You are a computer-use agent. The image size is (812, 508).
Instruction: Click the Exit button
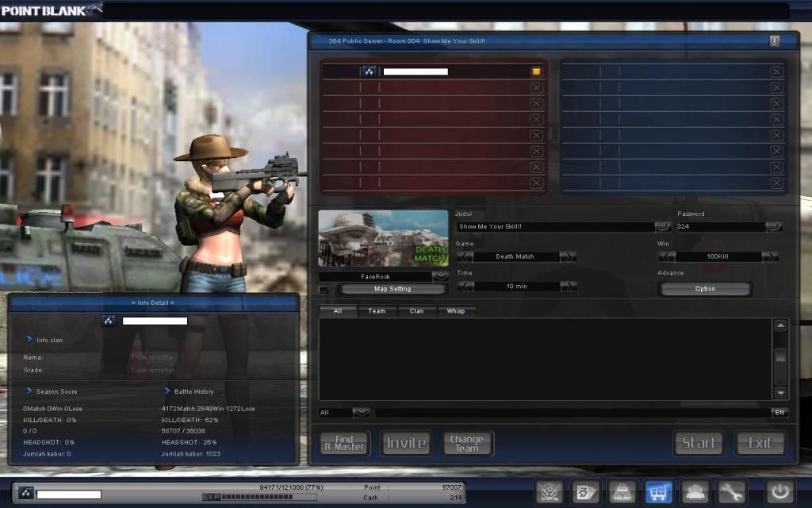(x=760, y=443)
